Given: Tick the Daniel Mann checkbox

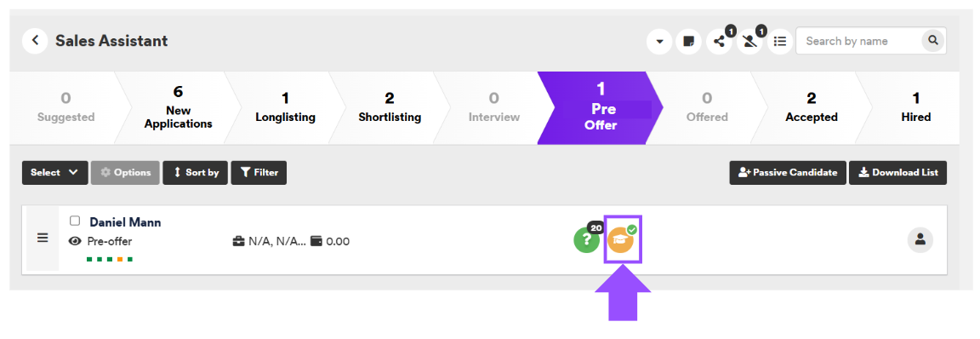Looking at the screenshot, I should (x=75, y=221).
